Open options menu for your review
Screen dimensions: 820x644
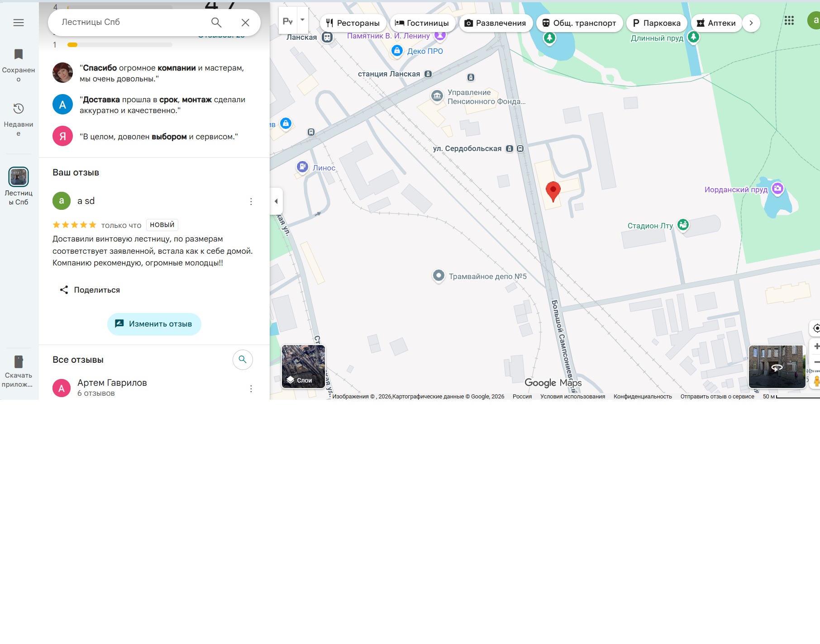click(251, 202)
